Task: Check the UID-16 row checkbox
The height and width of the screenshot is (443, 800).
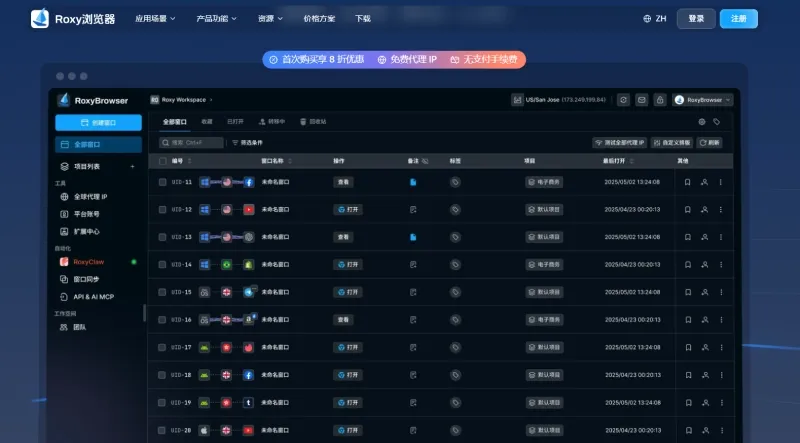Action: point(162,319)
